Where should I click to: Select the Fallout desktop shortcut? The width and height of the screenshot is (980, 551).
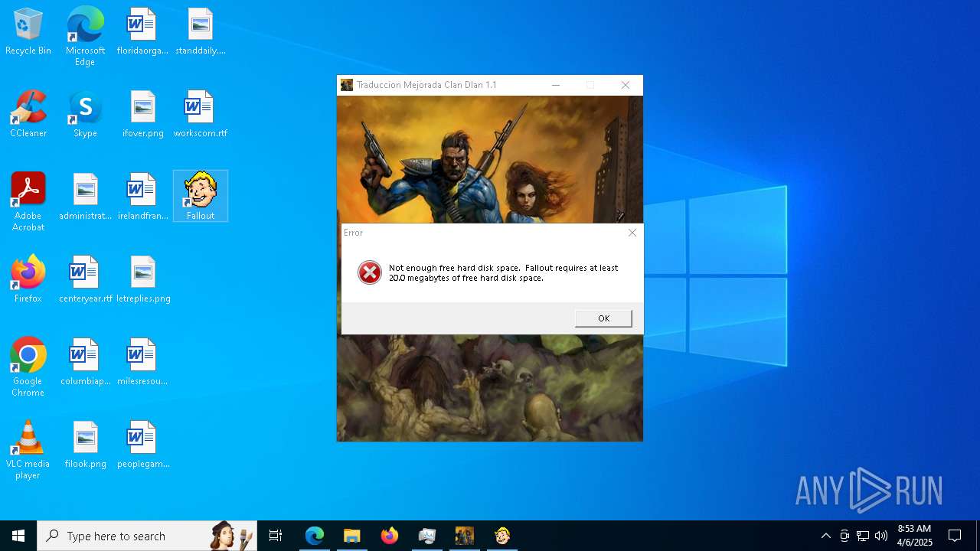click(201, 196)
